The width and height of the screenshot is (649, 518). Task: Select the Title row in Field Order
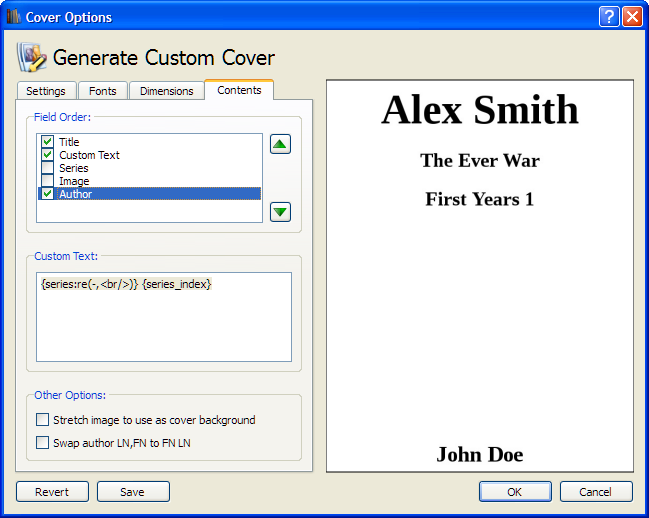coord(149,141)
